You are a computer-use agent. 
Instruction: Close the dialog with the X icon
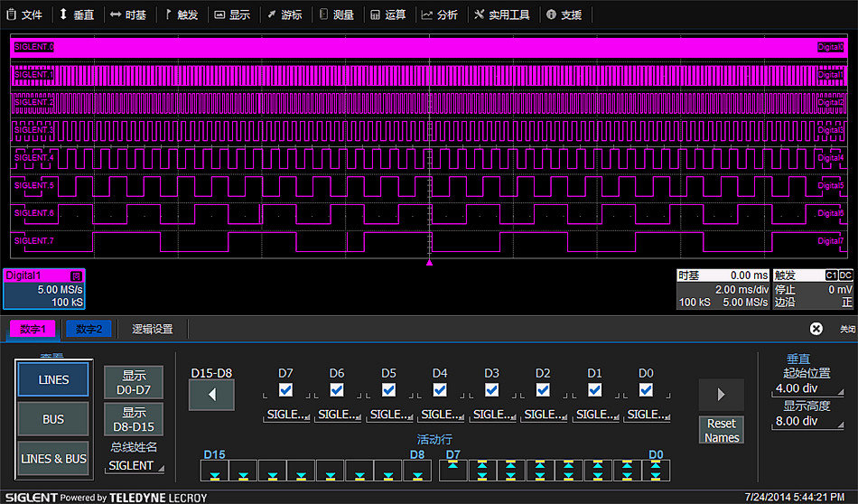click(x=816, y=330)
